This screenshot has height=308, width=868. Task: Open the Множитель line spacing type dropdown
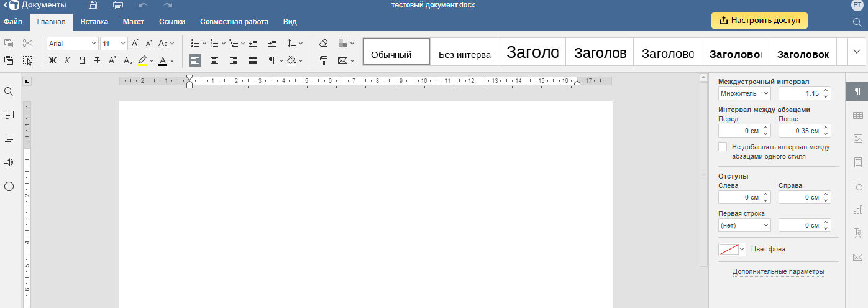pos(744,93)
